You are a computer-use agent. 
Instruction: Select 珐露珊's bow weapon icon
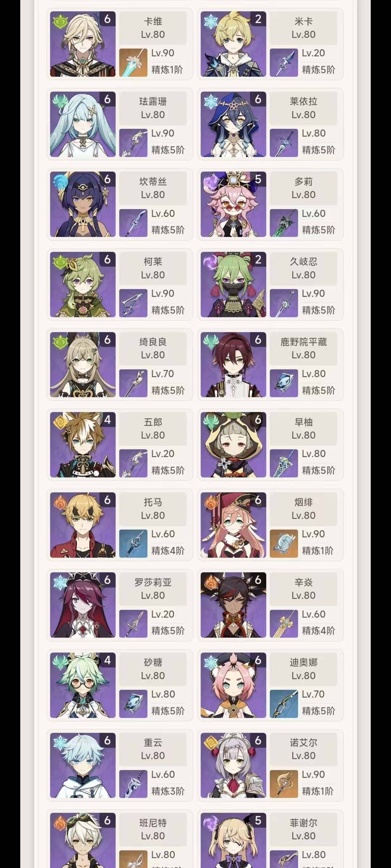(x=133, y=143)
